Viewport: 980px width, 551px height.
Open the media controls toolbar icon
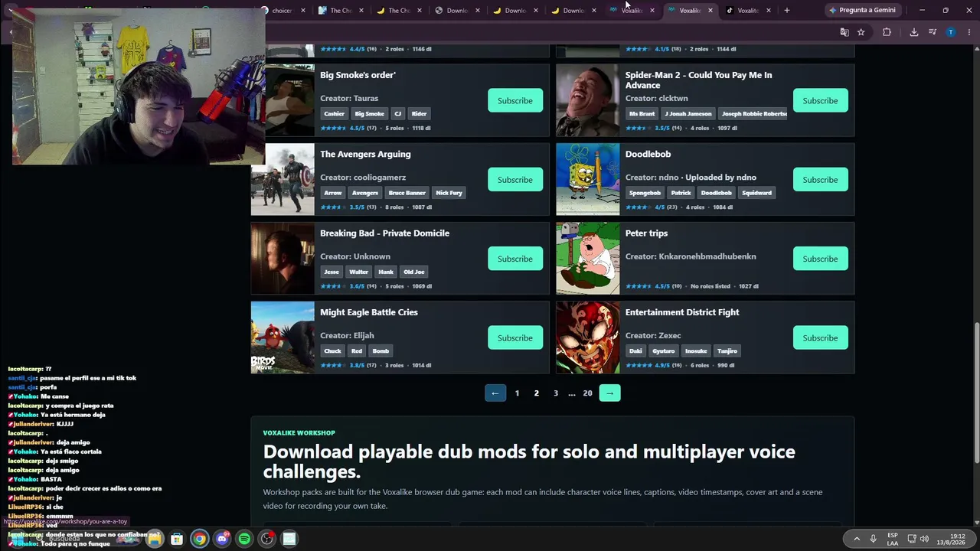[933, 32]
